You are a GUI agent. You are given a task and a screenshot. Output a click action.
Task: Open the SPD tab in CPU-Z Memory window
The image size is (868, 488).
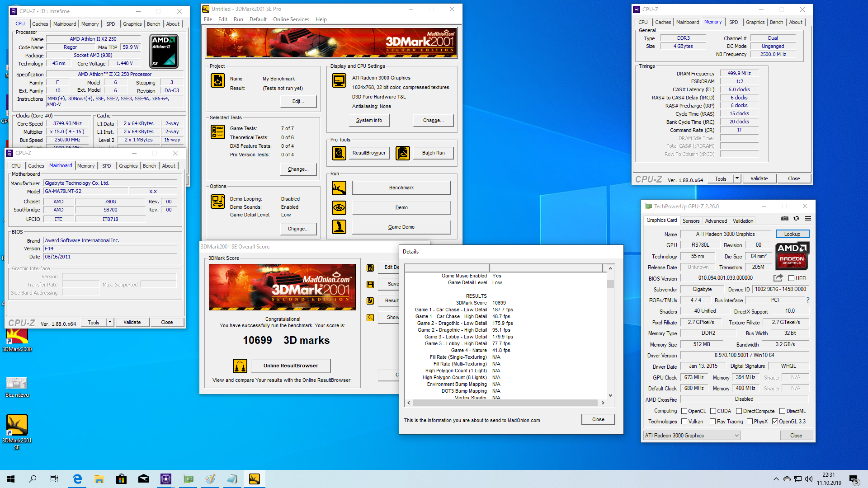[x=733, y=22]
